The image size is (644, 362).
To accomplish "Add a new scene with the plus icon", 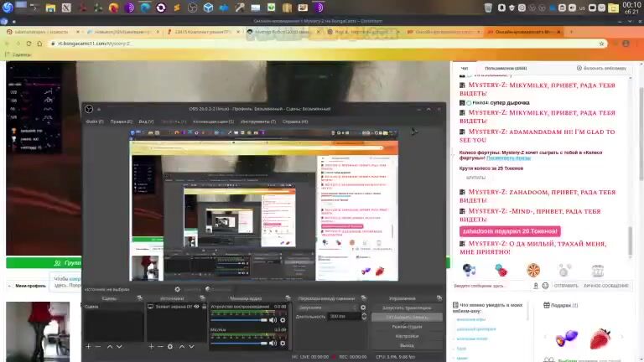I will 88,346.
